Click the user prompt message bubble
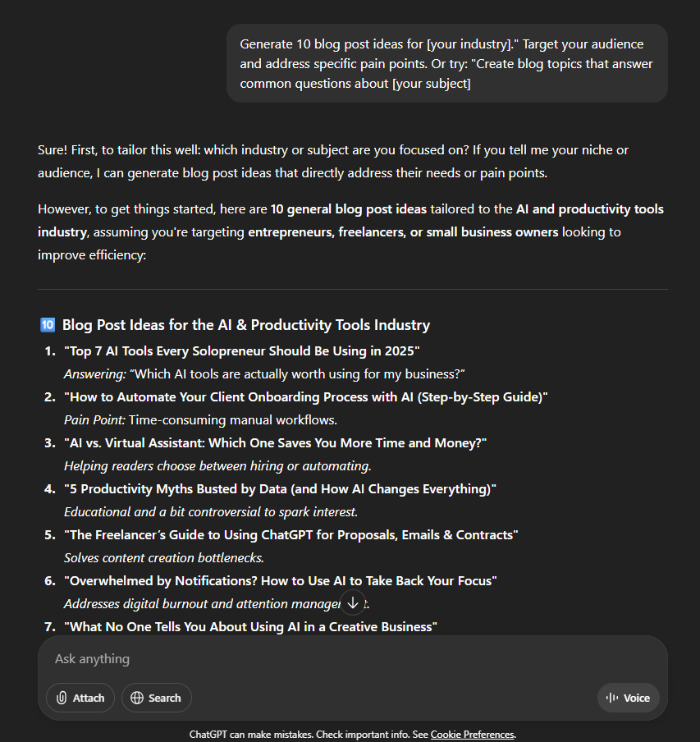 (446, 63)
